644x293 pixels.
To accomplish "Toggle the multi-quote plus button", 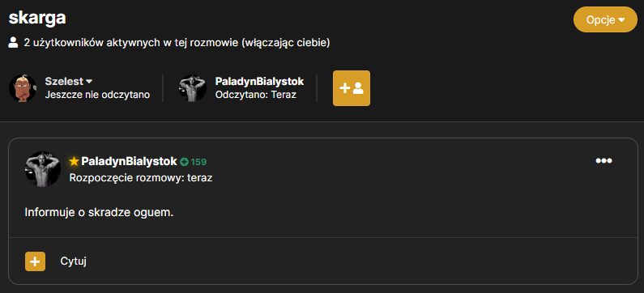I will 36,261.
